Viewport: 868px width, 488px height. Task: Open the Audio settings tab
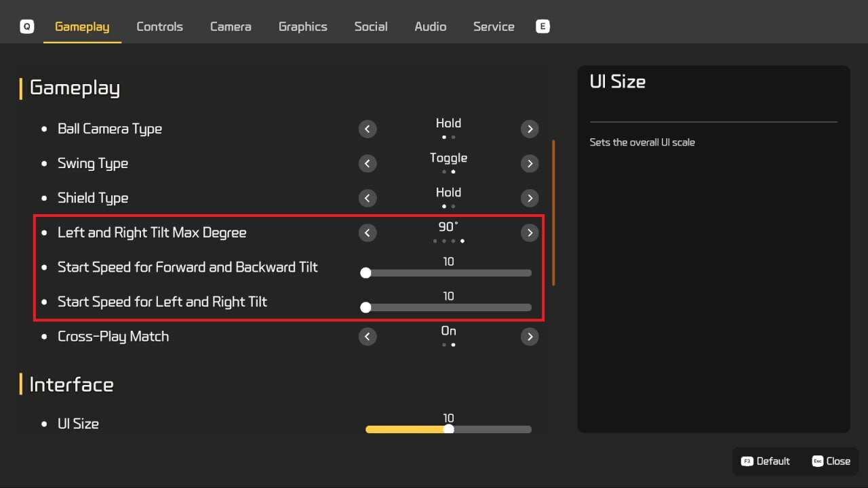(430, 26)
